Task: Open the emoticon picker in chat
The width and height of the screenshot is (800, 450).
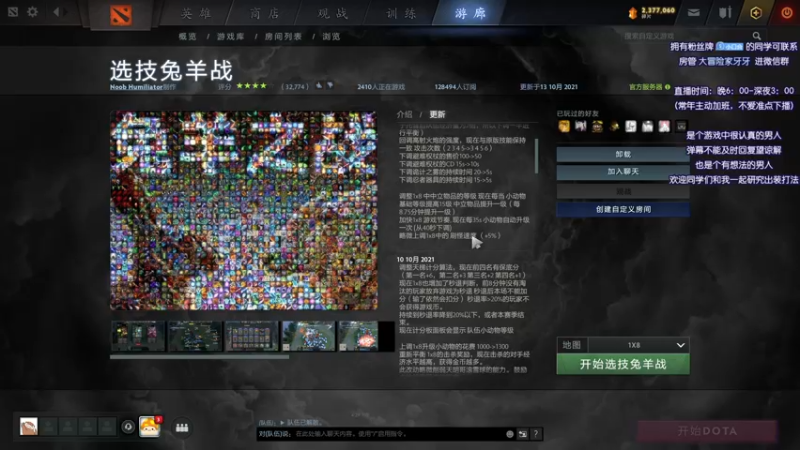Action: [510, 434]
